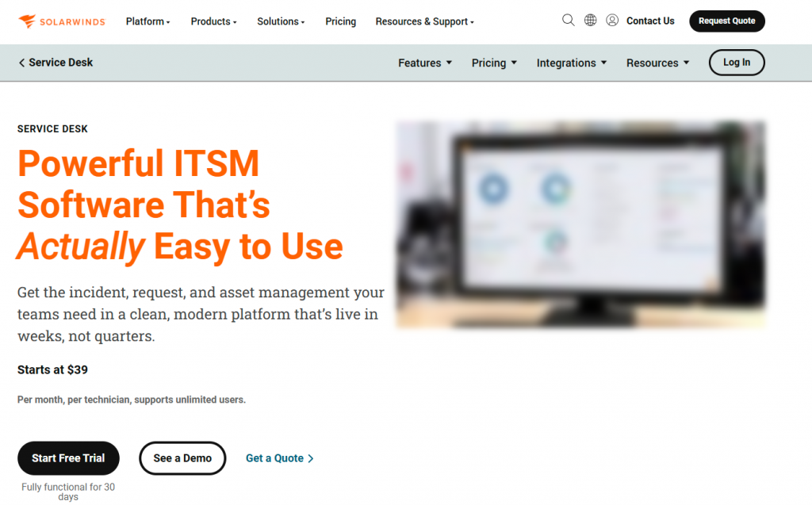
Task: Expand the Platform menu
Action: [147, 21]
